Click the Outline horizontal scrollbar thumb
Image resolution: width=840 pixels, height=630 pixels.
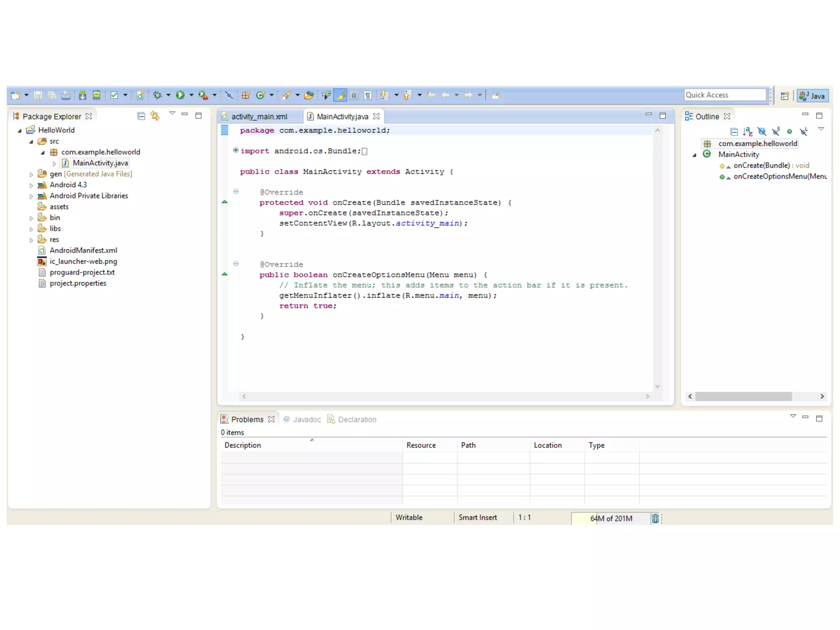coord(743,396)
